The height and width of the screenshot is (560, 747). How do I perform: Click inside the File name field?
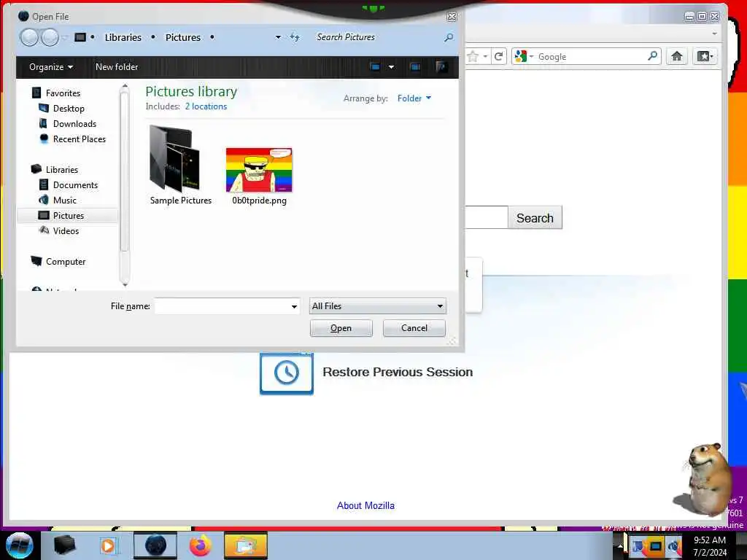click(x=222, y=306)
